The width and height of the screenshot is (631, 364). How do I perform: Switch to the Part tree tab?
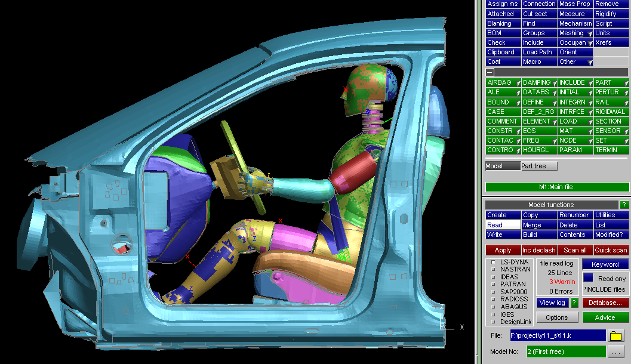[538, 166]
